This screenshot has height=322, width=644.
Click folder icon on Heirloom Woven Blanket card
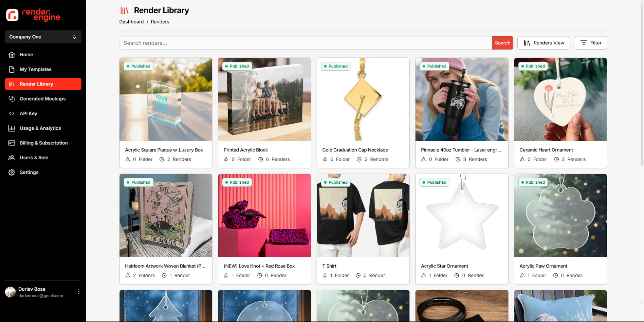point(128,275)
